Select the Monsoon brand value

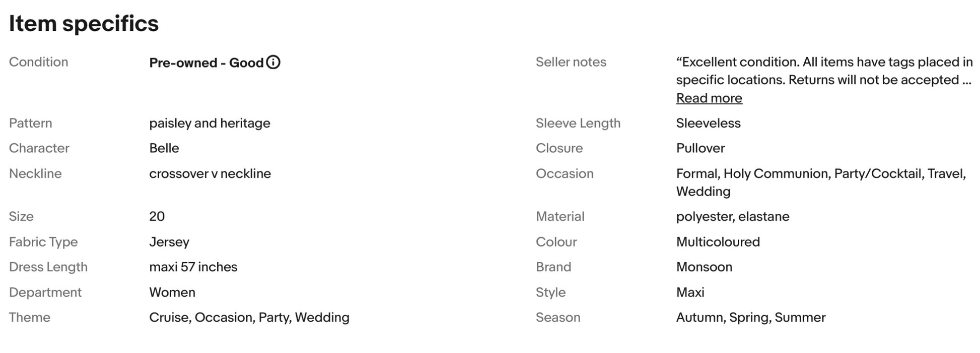pyautogui.click(x=704, y=267)
